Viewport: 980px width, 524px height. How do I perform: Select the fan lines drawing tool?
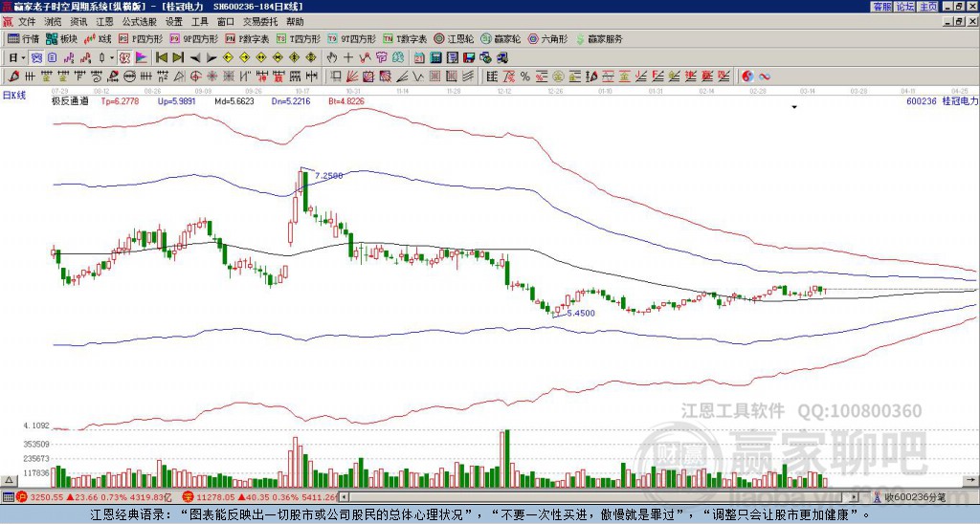(x=352, y=76)
